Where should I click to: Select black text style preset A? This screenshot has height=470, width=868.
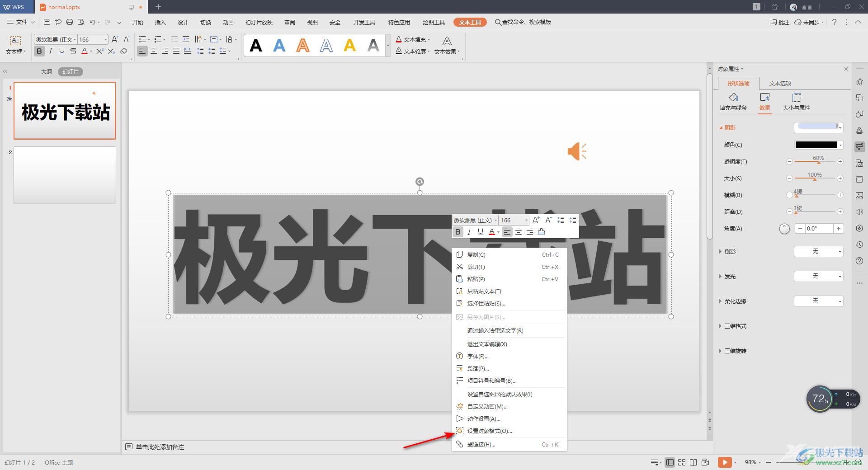tap(256, 45)
